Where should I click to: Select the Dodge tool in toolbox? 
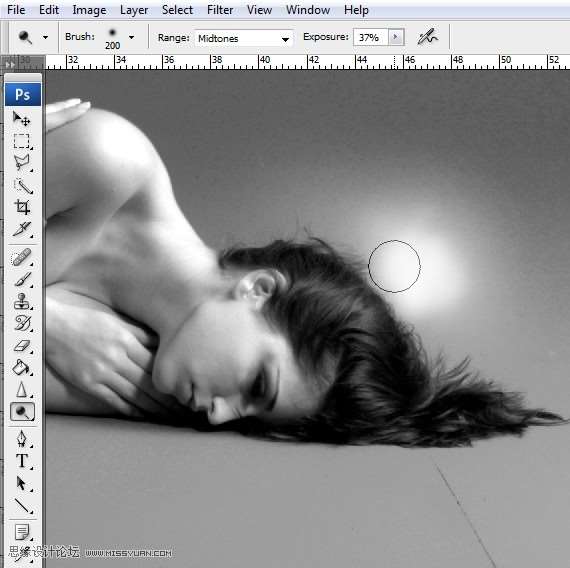(x=22, y=412)
